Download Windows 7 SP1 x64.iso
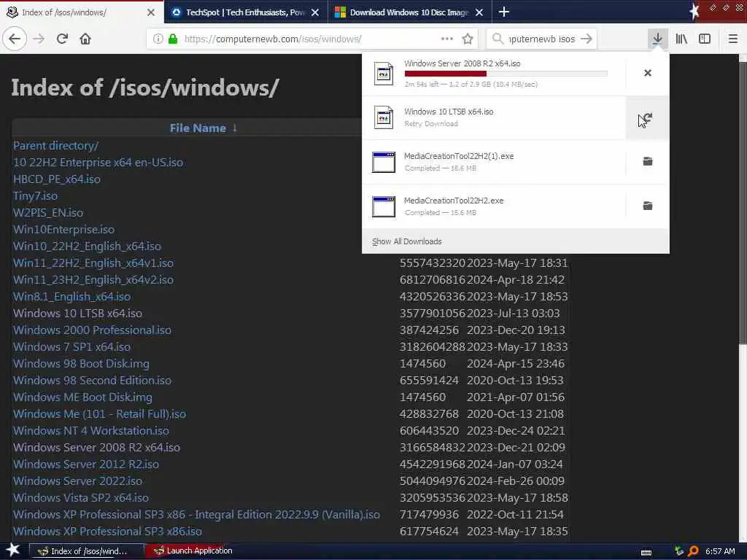Viewport: 747px width, 560px height. click(x=72, y=346)
